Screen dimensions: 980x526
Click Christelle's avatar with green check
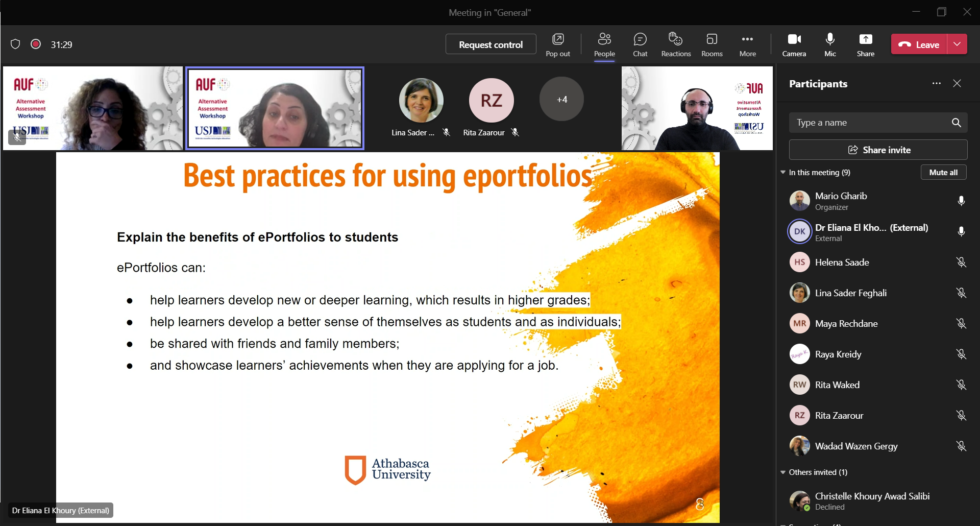(x=799, y=501)
